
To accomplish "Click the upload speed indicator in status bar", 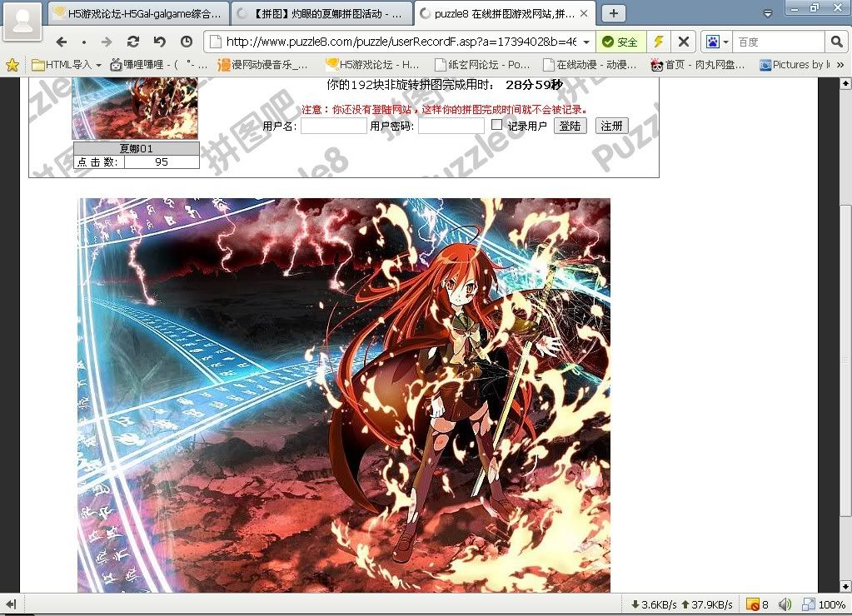I will 706,604.
